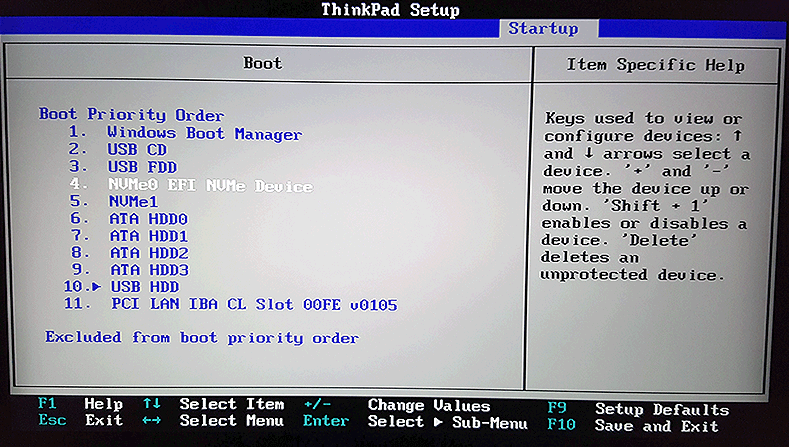Click Excluded from boot priority order heading
This screenshot has height=447, width=789.
pos(202,337)
